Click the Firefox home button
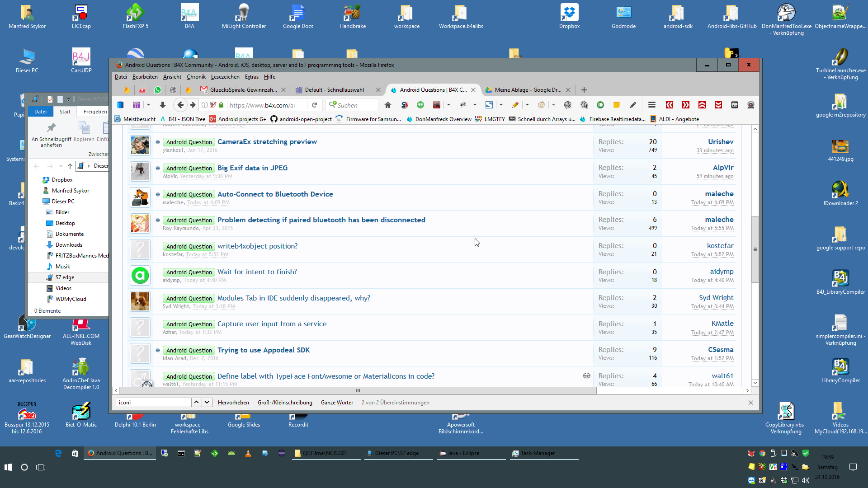Image resolution: width=868 pixels, height=488 pixels. (x=387, y=105)
